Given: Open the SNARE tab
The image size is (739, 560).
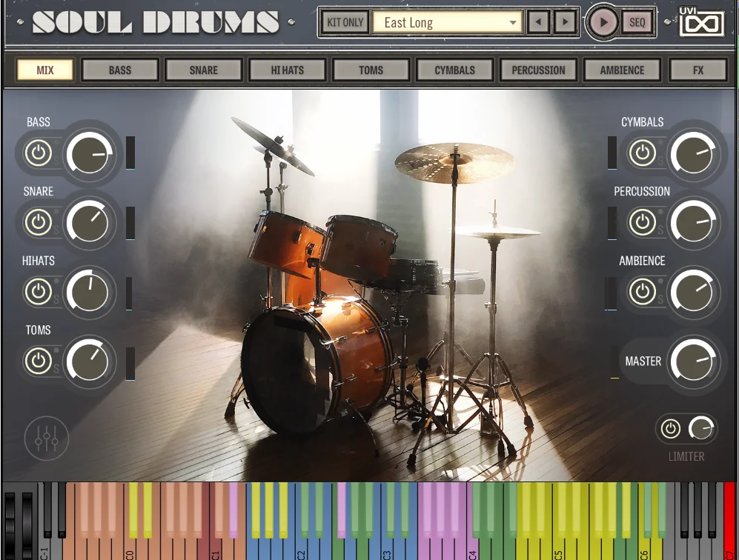Looking at the screenshot, I should pyautogui.click(x=204, y=70).
